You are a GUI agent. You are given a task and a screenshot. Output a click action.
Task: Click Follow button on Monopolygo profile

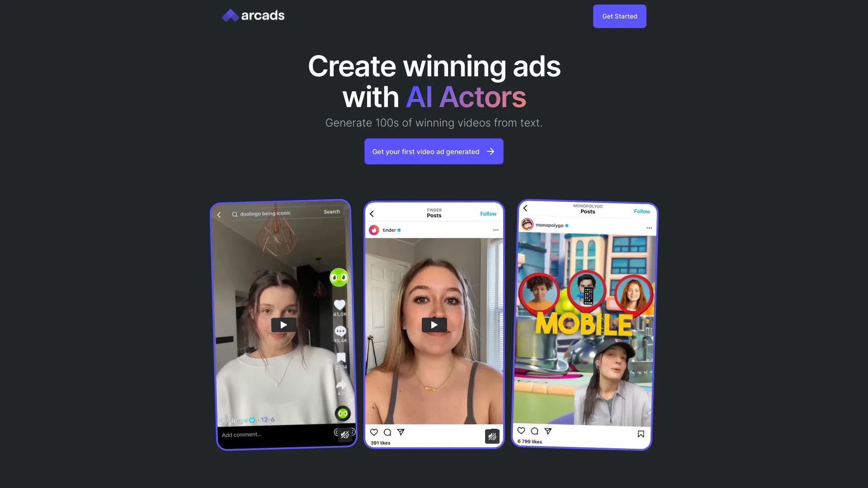[642, 211]
